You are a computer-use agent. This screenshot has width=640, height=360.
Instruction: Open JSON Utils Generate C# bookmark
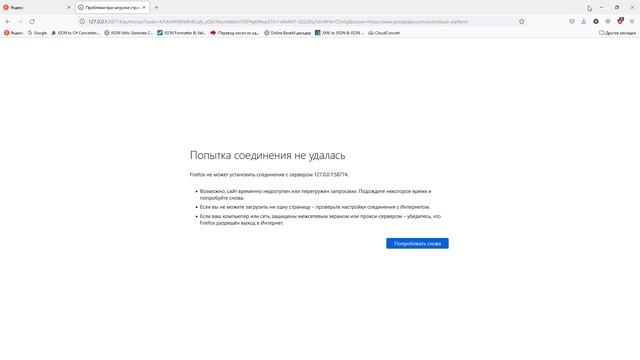click(129, 33)
